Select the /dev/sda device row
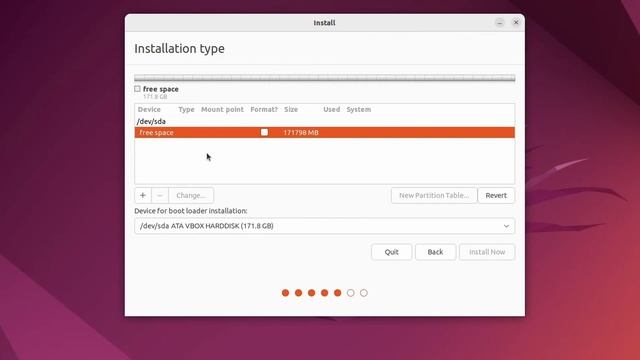 pyautogui.click(x=324, y=122)
